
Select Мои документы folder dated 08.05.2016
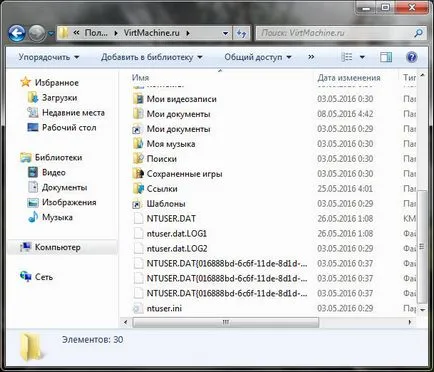178,114
